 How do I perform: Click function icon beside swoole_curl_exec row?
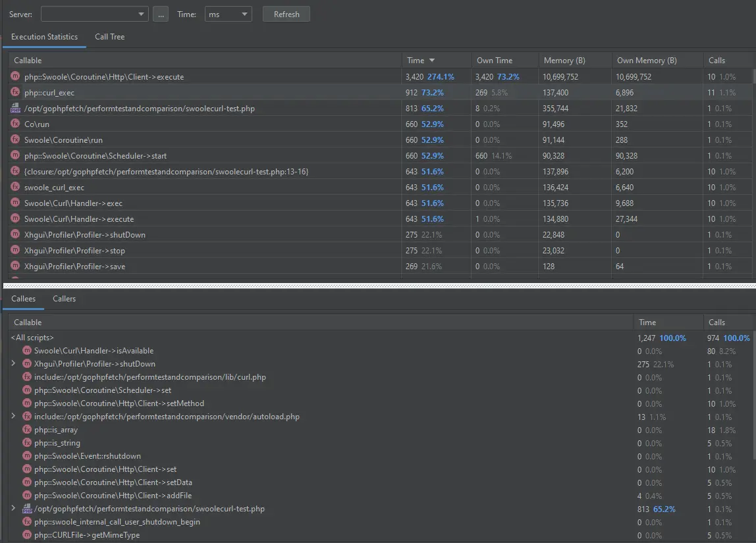(16, 188)
